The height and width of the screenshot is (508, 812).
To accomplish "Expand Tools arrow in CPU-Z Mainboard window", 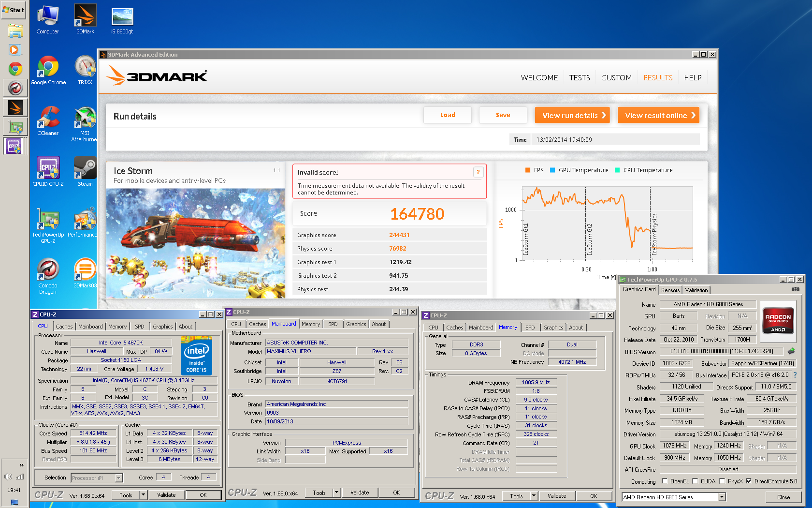I will pos(336,493).
